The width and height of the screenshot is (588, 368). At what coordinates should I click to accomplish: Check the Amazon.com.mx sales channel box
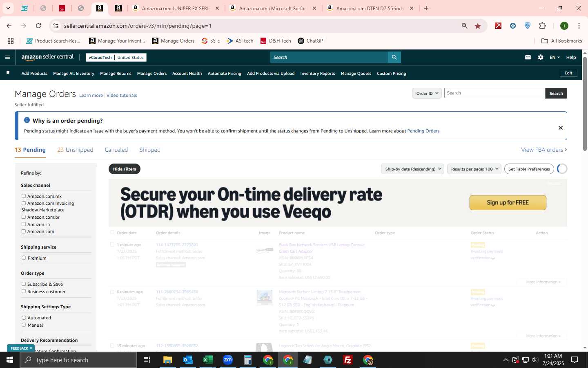pos(24,196)
